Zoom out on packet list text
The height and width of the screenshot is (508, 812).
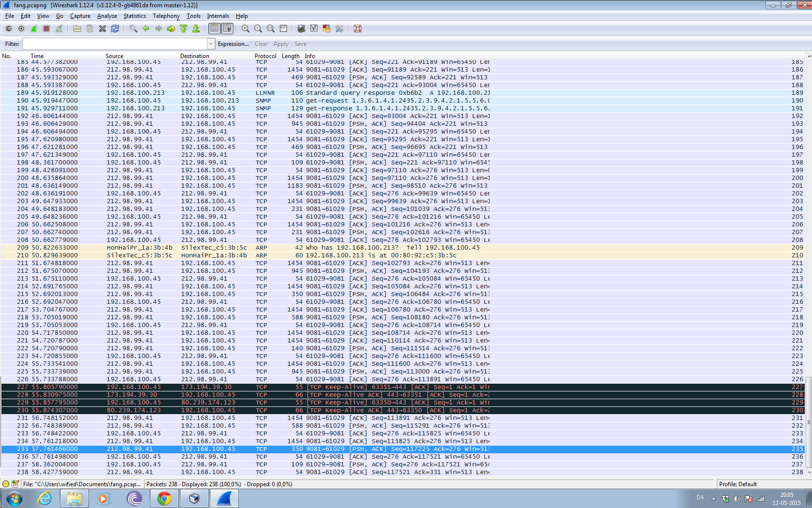(258, 29)
